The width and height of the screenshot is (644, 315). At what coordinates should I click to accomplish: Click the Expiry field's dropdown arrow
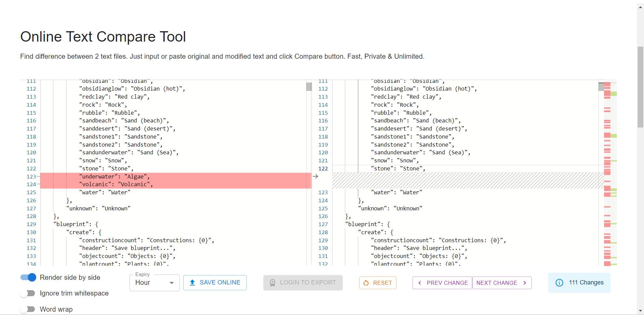(172, 283)
